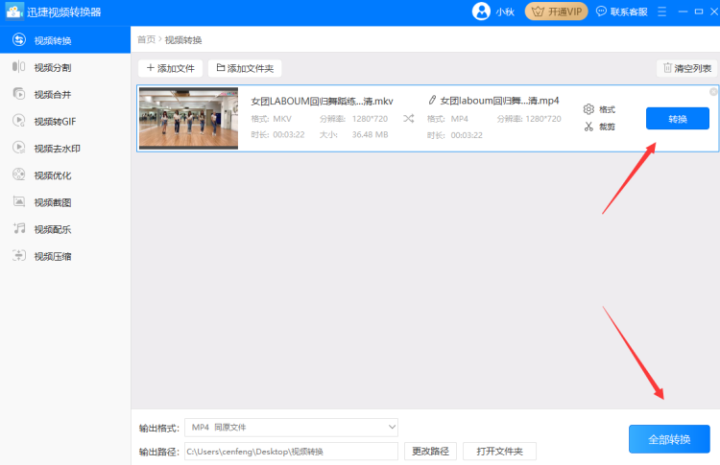Screen dimensions: 720x465
Task: Click the blue 转换 button
Action: click(x=677, y=119)
